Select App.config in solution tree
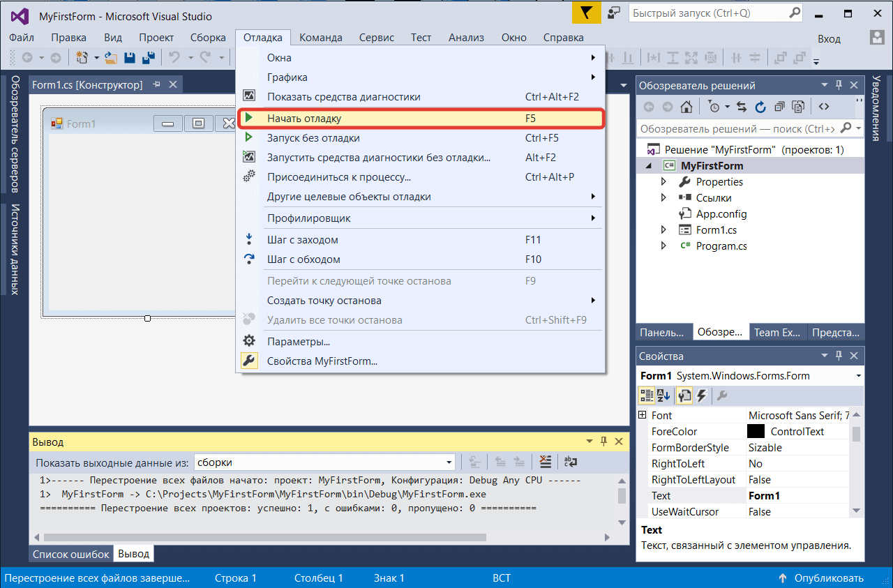 (721, 214)
